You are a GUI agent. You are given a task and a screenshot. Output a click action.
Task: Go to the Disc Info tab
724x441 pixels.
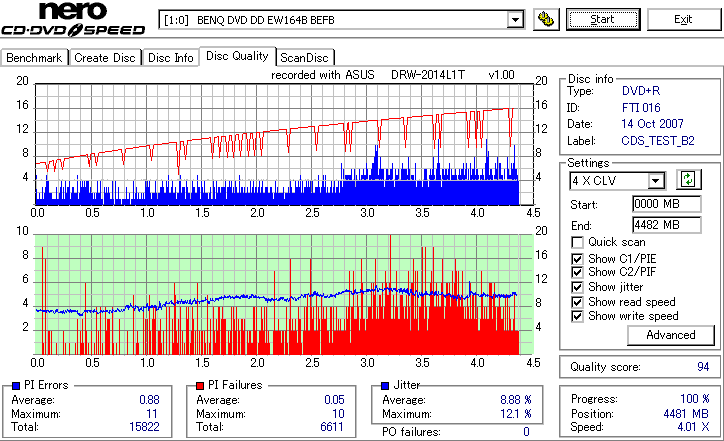(171, 58)
